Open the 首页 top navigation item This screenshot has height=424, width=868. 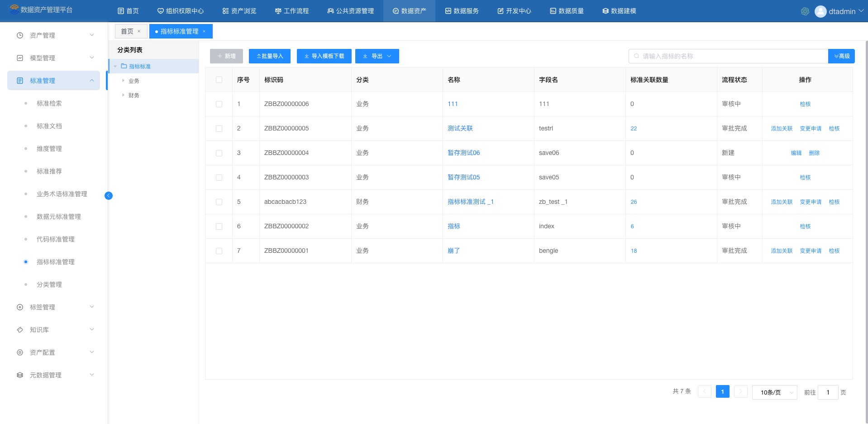point(128,11)
